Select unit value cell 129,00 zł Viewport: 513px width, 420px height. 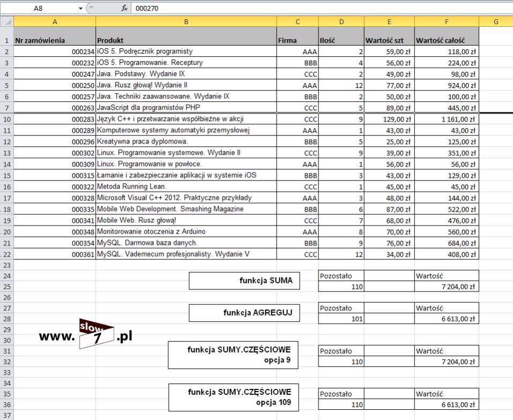[x=389, y=119]
